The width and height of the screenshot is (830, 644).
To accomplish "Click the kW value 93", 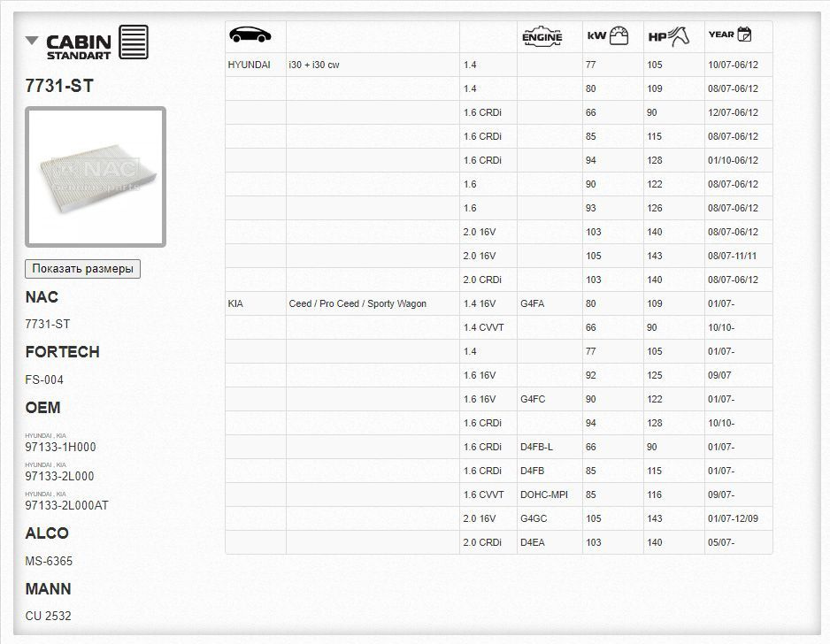I will pos(591,208).
